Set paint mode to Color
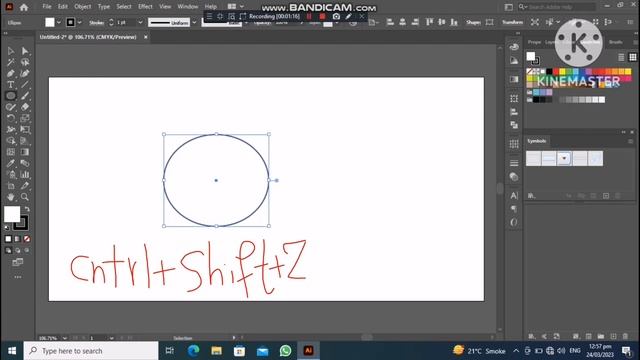Viewport: 640px width, 360px height. click(x=8, y=239)
